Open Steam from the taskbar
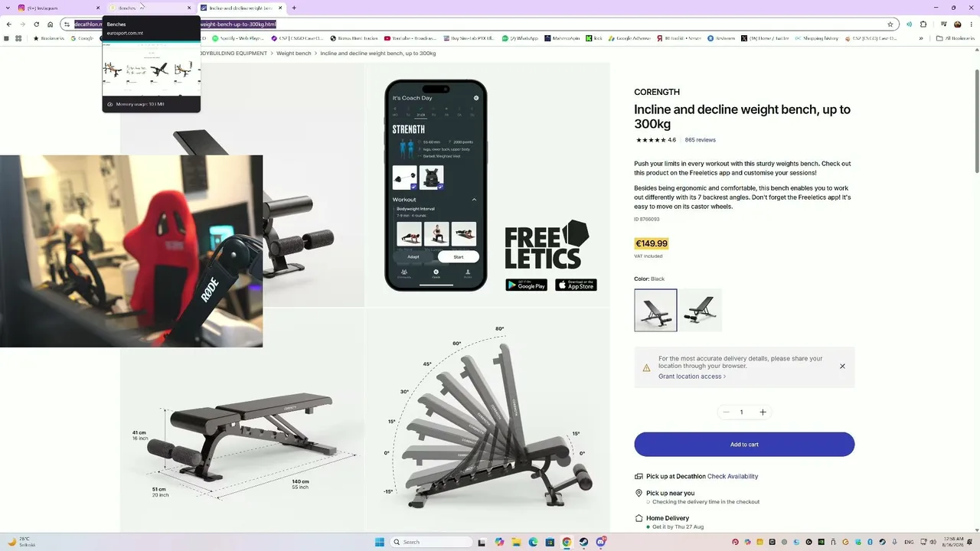980x551 pixels. (583, 542)
